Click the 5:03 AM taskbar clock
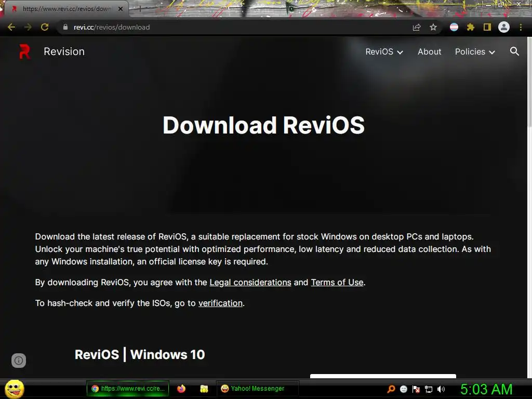This screenshot has height=399, width=532. click(486, 389)
